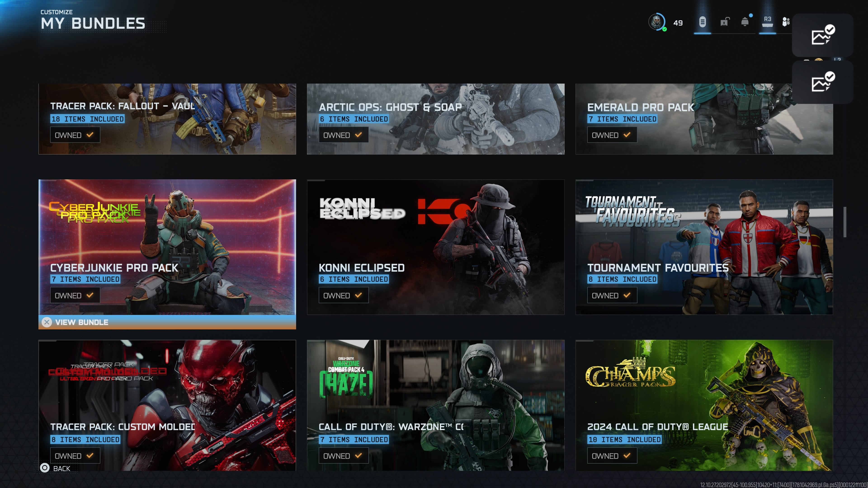
Task: Click the "ARCTIC OPS: GHOST & SOAP" title
Action: coord(391,108)
